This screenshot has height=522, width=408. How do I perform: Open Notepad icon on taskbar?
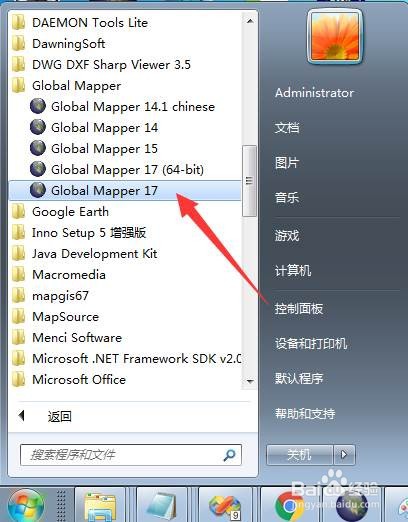click(x=162, y=505)
